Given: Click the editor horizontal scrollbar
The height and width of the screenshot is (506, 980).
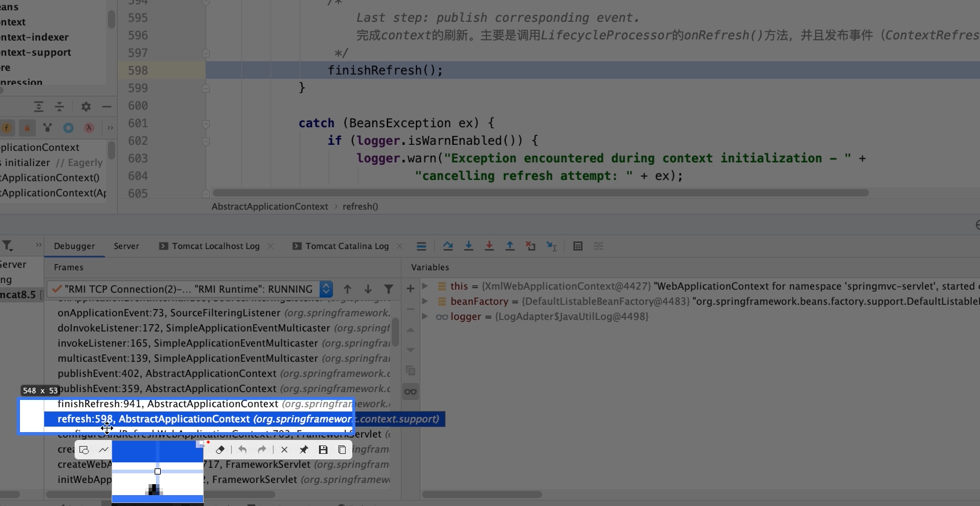Looking at the screenshot, I should 541,193.
